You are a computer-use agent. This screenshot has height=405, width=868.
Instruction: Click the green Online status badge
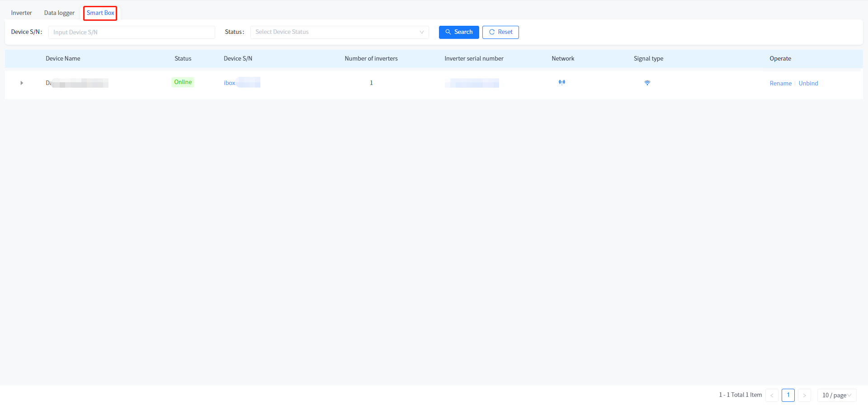pyautogui.click(x=183, y=82)
